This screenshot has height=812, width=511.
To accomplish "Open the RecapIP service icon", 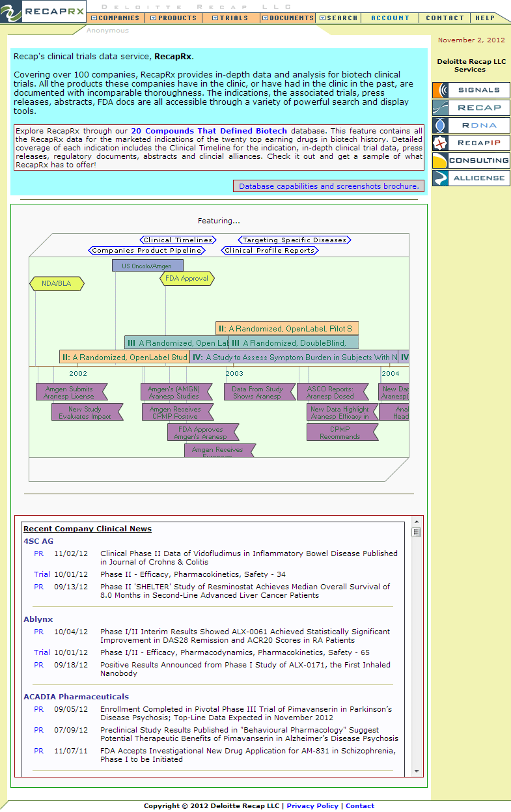I will click(471, 143).
